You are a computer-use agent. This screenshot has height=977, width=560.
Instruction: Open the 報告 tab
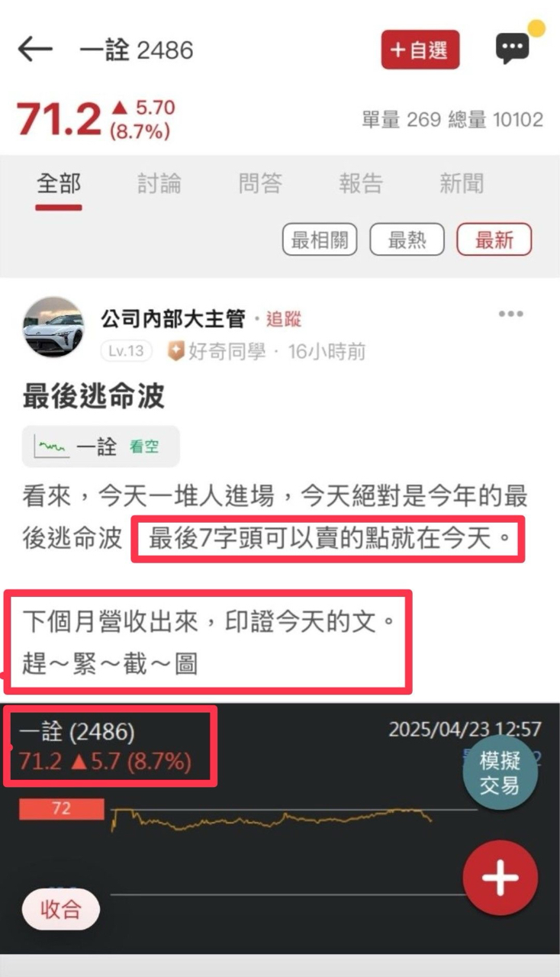361,183
